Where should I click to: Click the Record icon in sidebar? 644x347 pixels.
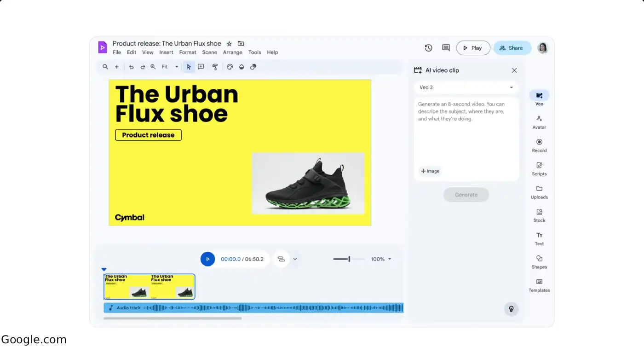(539, 145)
